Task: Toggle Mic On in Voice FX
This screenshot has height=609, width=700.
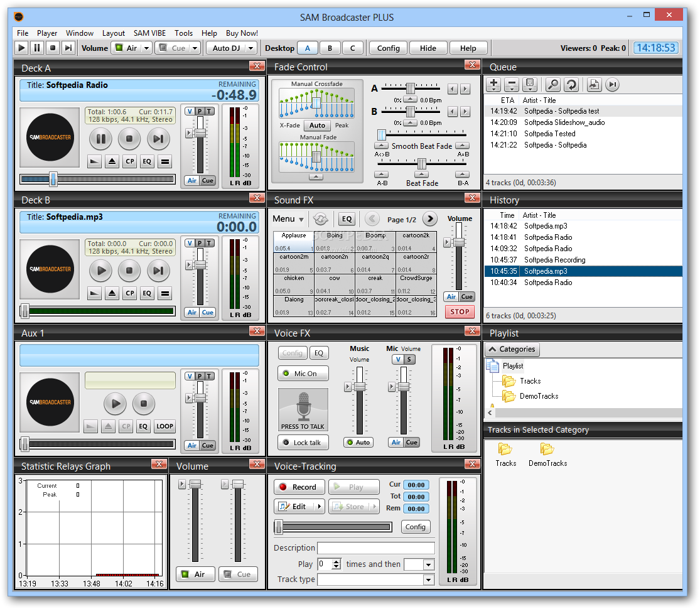Action: (303, 374)
